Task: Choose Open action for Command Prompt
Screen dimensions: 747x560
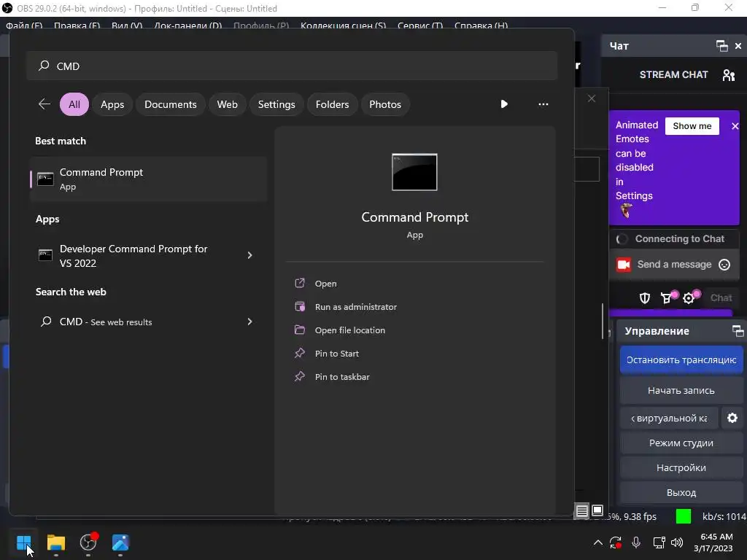Action: [325, 284]
